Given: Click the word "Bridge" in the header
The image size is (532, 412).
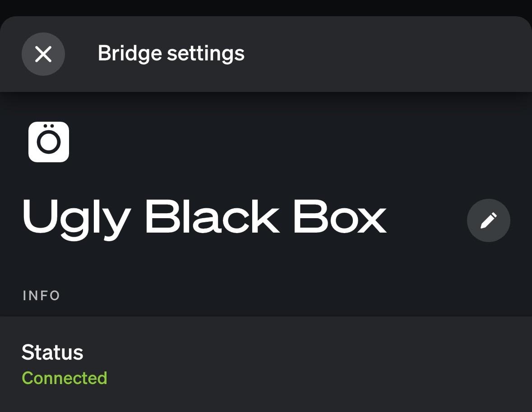Looking at the screenshot, I should pyautogui.click(x=130, y=53).
